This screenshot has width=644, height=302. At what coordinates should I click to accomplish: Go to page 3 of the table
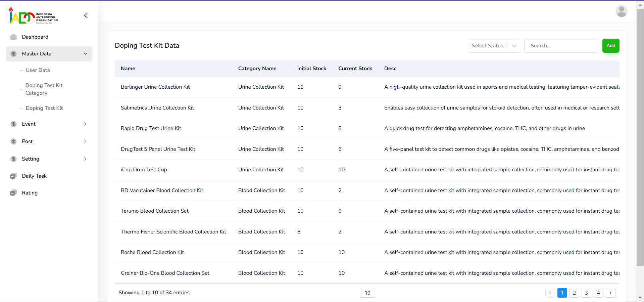coord(586,293)
